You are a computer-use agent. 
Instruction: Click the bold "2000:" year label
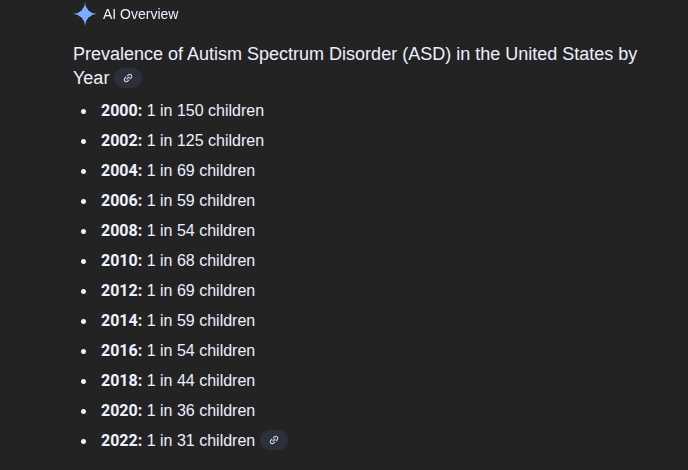(x=121, y=110)
